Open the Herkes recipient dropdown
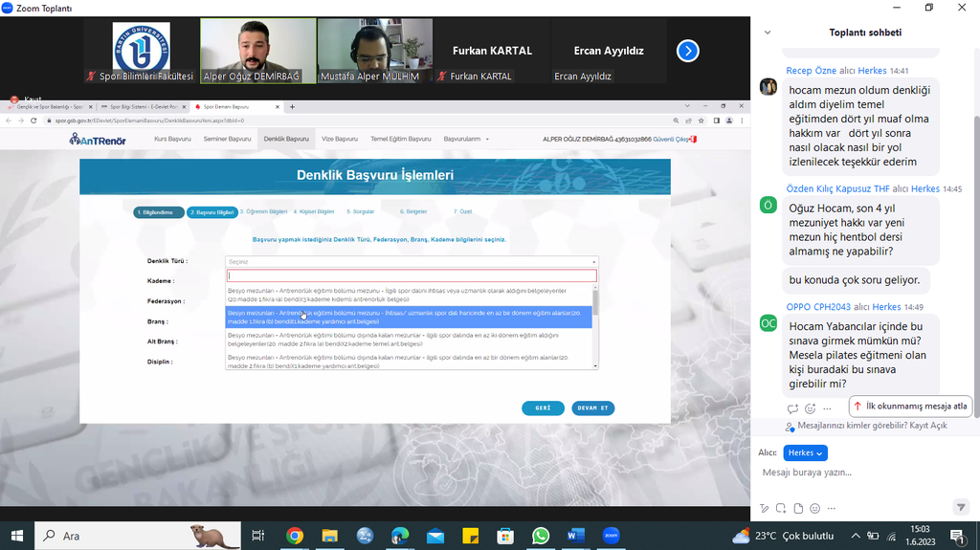 (x=804, y=452)
